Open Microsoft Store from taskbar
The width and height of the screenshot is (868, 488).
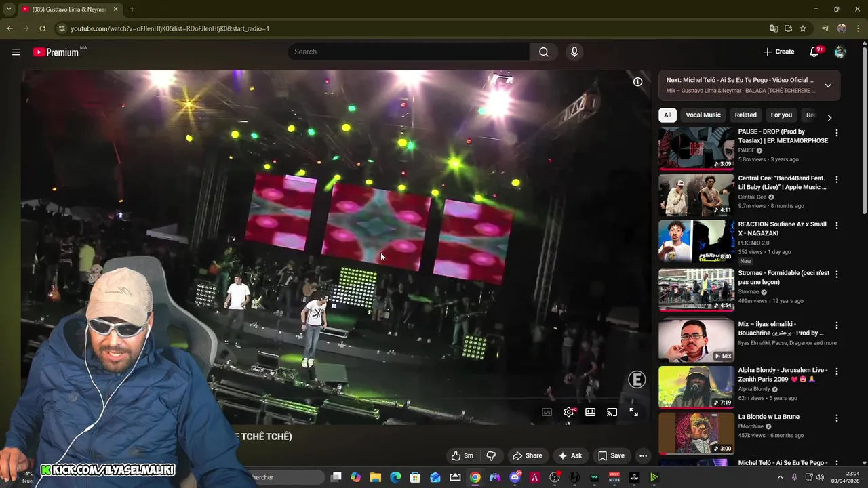(416, 477)
